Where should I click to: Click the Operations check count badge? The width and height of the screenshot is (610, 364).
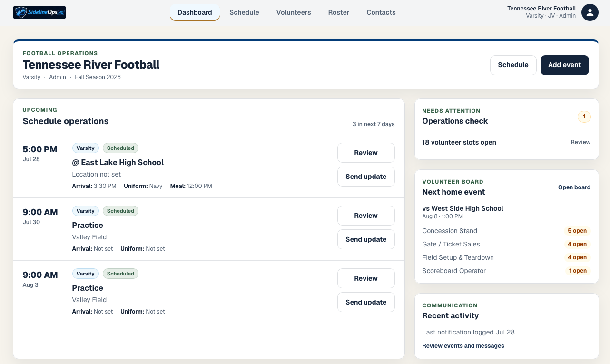(x=584, y=117)
